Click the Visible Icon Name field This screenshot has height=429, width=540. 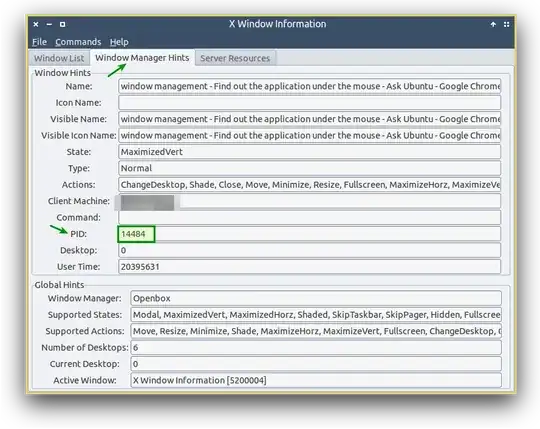pos(309,135)
